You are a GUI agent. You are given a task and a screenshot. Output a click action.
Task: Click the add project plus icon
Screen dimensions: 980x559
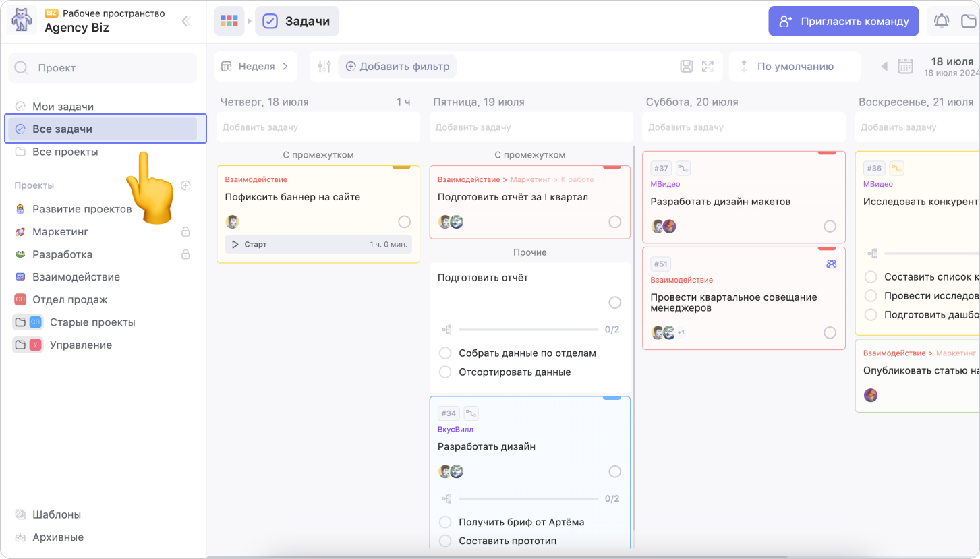pos(185,185)
